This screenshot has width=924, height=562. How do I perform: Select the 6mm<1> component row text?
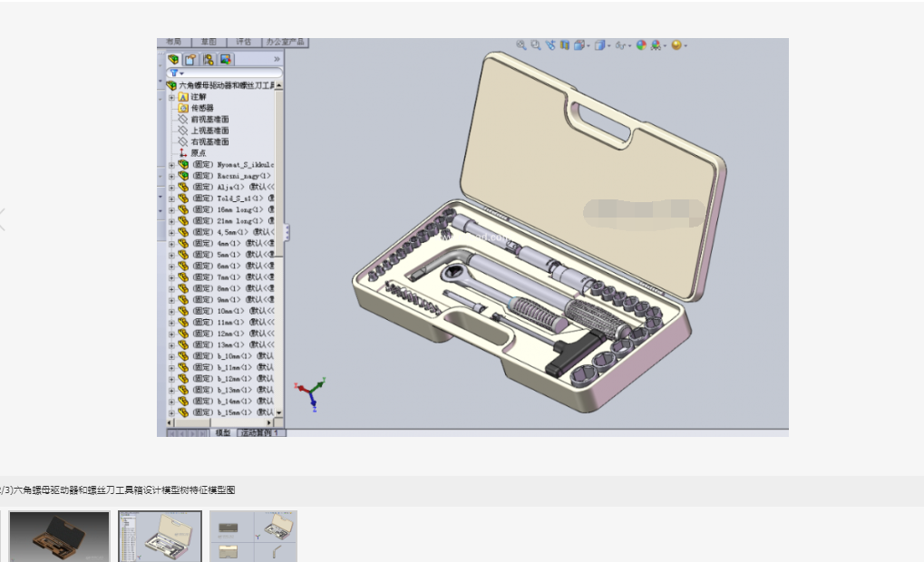click(x=233, y=266)
